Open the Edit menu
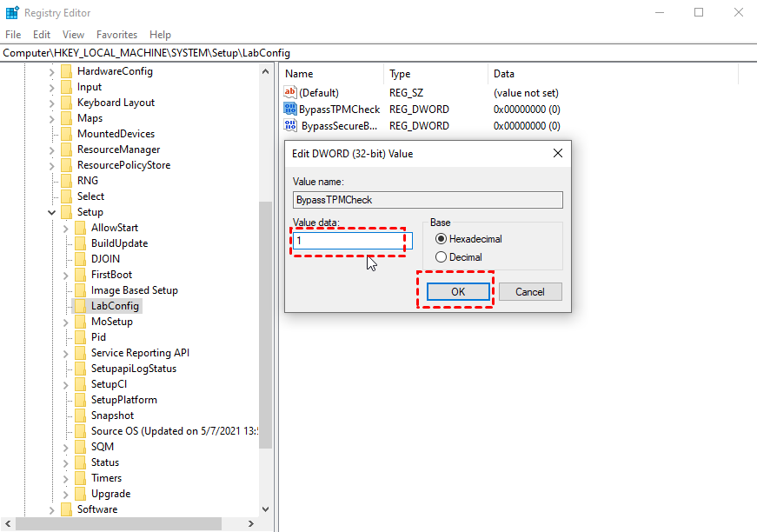 42,35
